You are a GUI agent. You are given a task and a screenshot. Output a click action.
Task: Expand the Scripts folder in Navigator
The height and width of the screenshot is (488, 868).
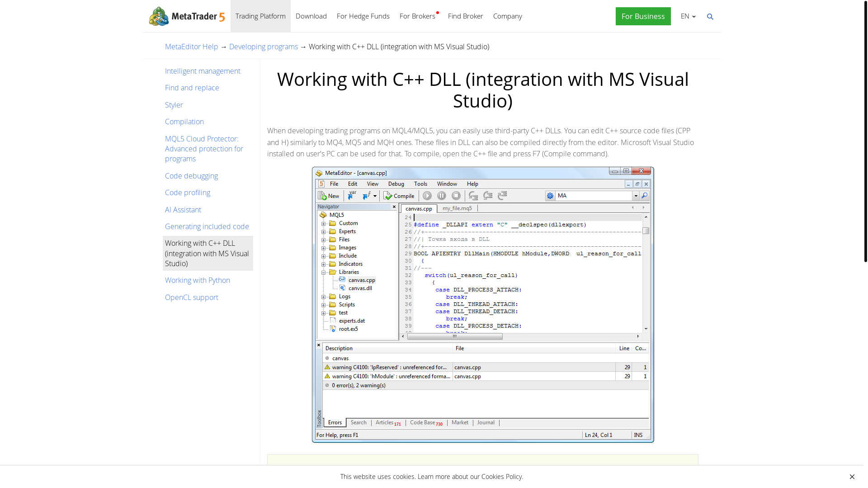323,305
